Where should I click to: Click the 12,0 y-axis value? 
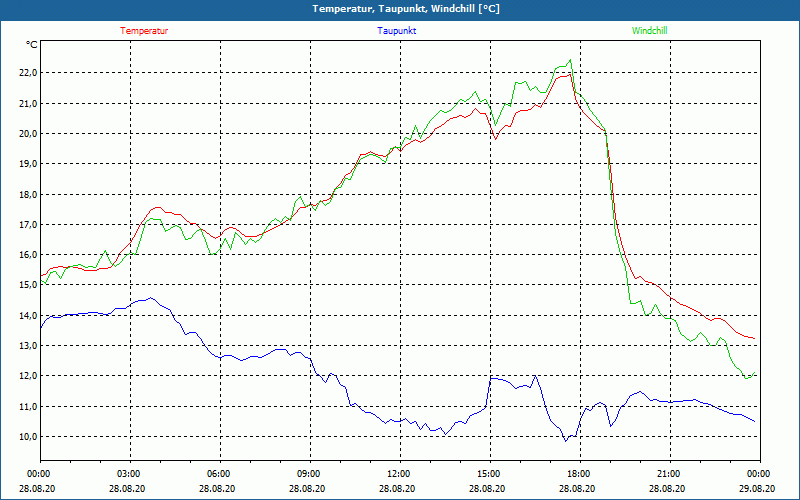click(29, 376)
